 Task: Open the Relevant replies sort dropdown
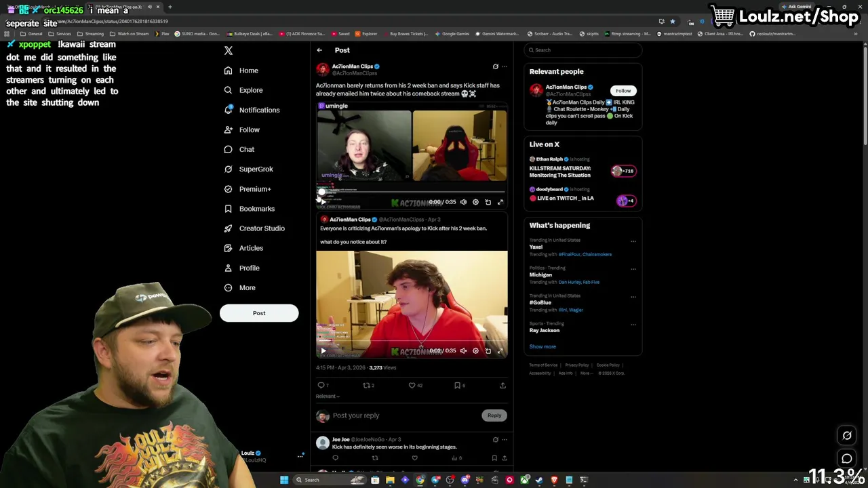coord(328,396)
